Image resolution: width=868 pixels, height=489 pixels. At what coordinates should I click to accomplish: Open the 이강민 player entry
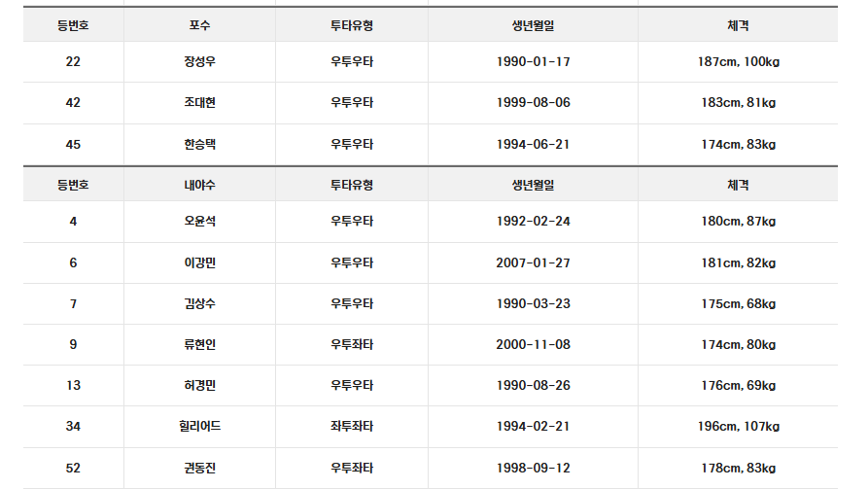[199, 262]
